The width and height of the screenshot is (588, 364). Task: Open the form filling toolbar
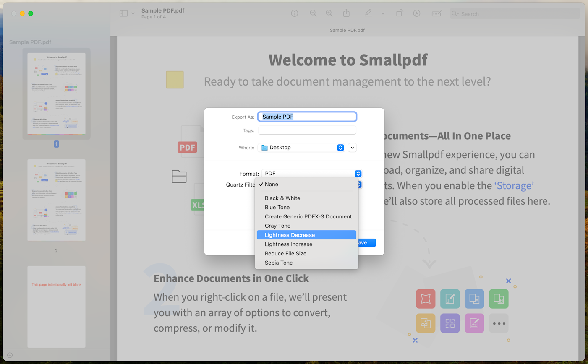click(x=436, y=13)
